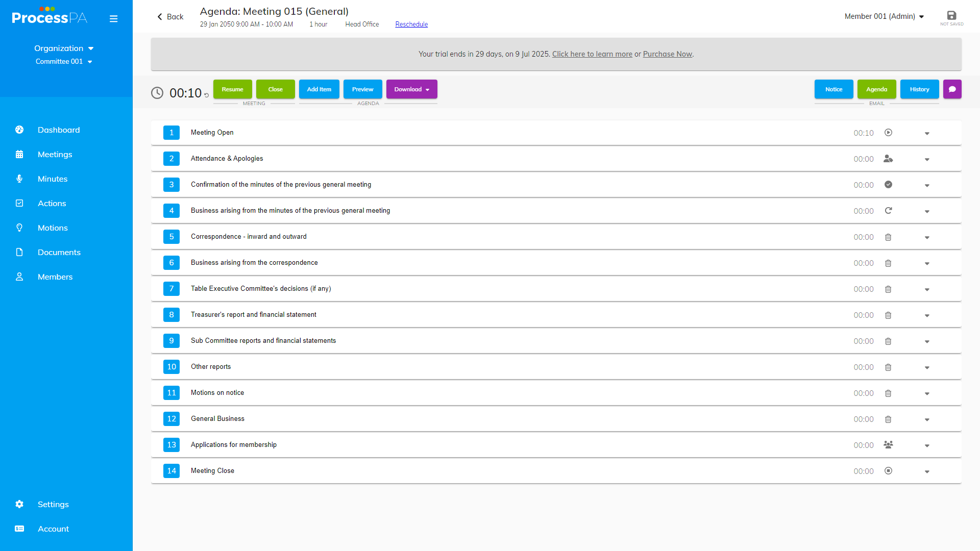Expand the Treasurer's report item chevron
The image size is (980, 551).
click(927, 316)
